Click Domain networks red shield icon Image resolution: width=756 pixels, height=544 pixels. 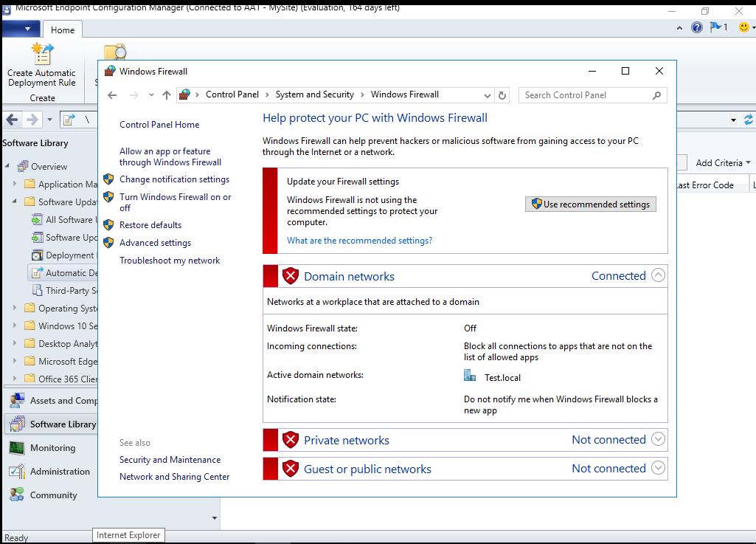[x=291, y=276]
